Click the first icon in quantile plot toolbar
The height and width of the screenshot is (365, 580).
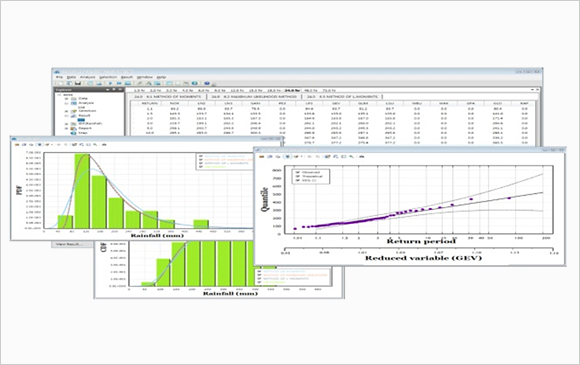[262, 156]
